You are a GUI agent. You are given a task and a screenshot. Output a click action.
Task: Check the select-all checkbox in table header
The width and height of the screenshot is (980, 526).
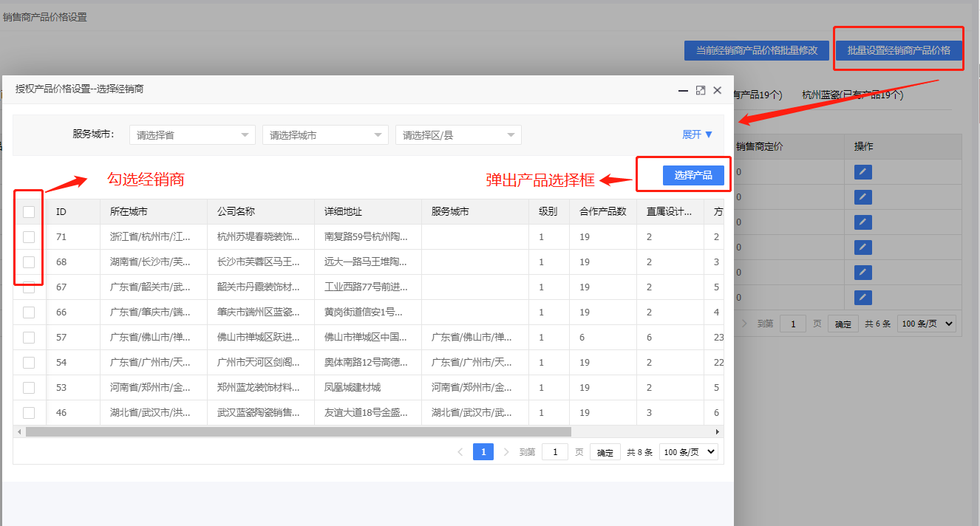29,212
